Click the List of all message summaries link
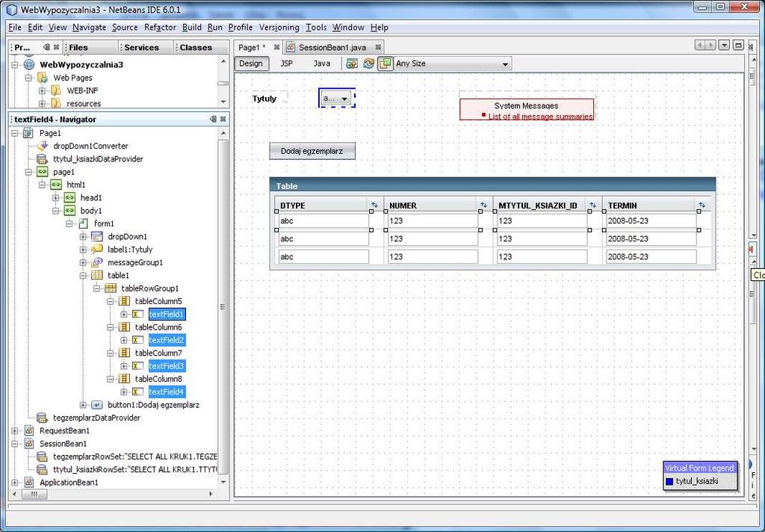765x532 pixels. pyautogui.click(x=540, y=117)
